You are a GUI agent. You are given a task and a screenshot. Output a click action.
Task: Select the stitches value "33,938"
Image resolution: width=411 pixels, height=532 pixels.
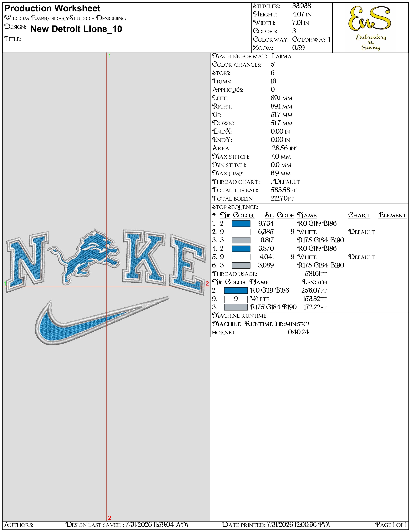[302, 6]
